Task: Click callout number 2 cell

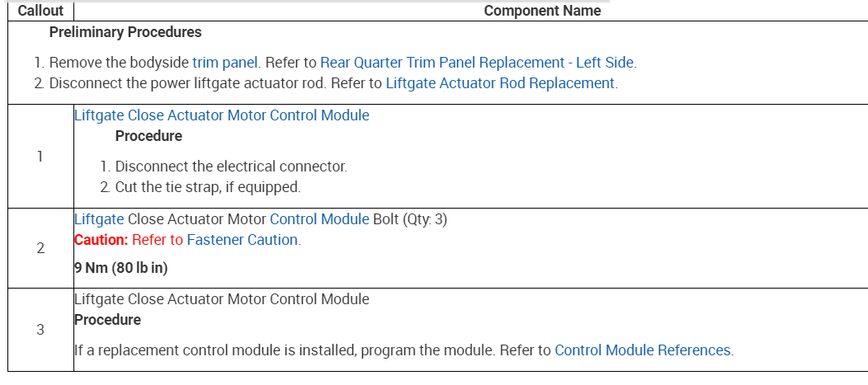Action: pos(40,248)
